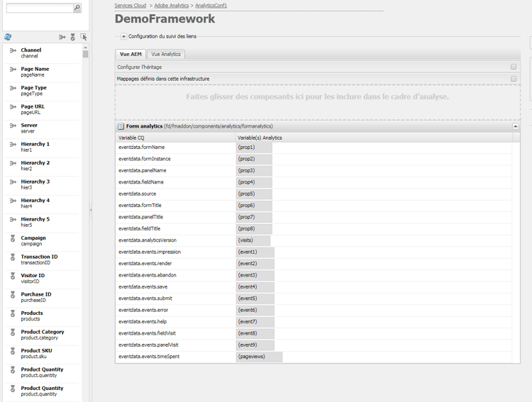Viewport: 532px width, 402px height.
Task: Click the eventdata.analyticsVersion row
Action: click(314, 240)
